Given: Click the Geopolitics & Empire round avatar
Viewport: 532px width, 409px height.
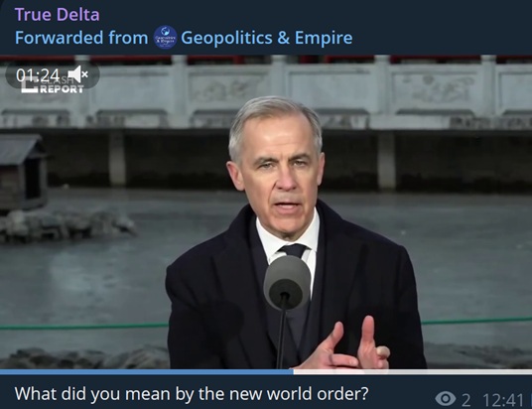Looking at the screenshot, I should pos(165,38).
